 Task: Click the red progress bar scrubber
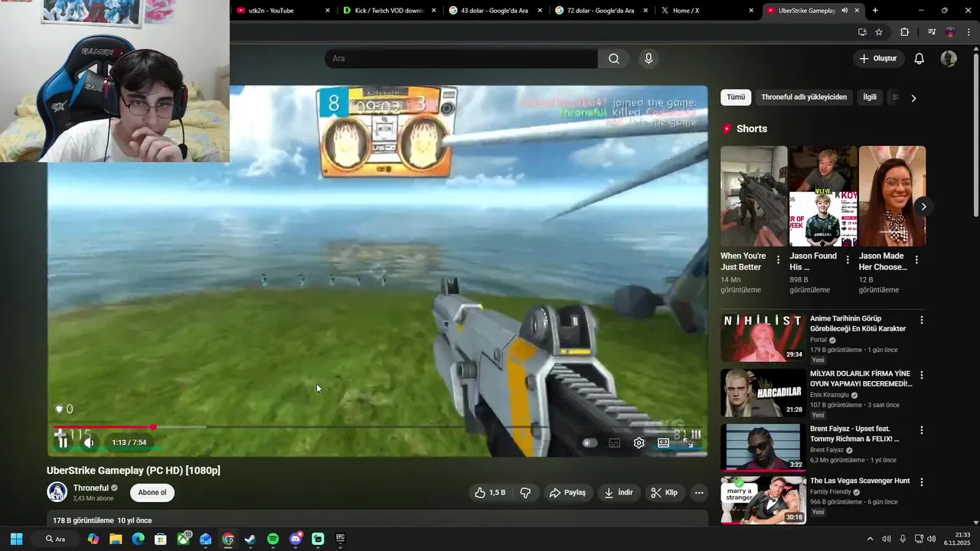(x=153, y=427)
